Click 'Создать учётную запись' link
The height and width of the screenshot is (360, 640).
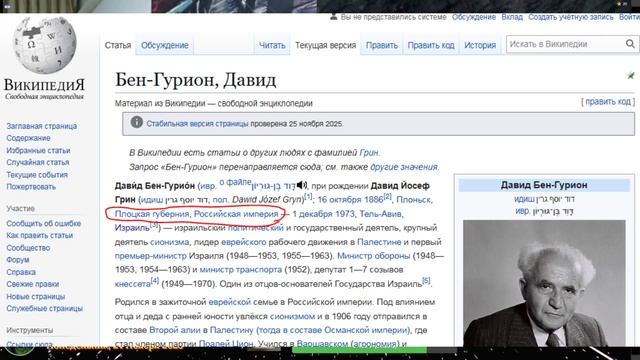tap(571, 17)
